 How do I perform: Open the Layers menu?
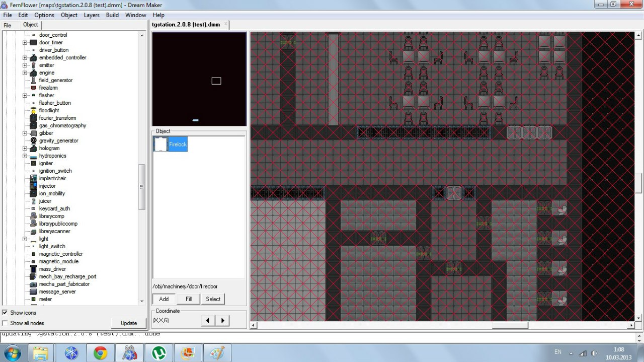[92, 15]
